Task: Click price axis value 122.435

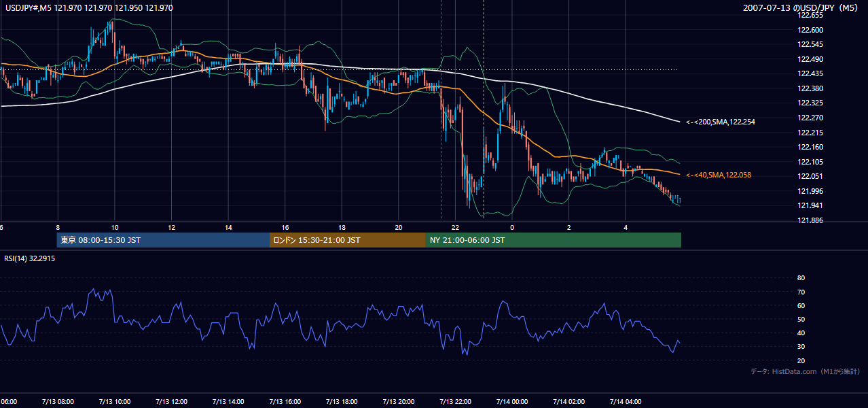Action: pos(811,73)
